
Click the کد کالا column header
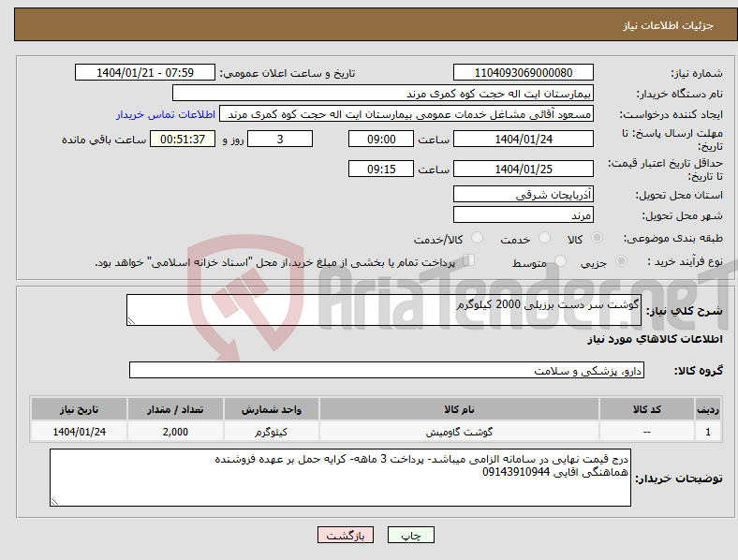click(647, 409)
